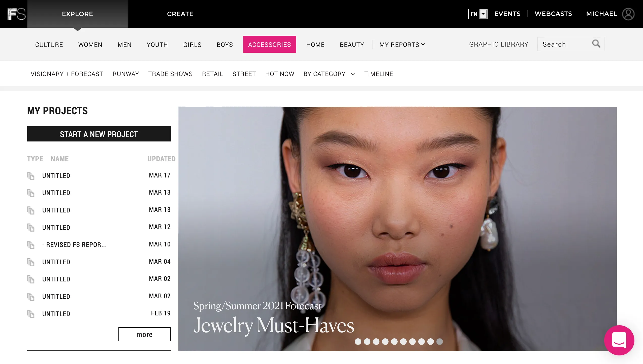Select the VISIONARY + FORECAST tab

67,74
